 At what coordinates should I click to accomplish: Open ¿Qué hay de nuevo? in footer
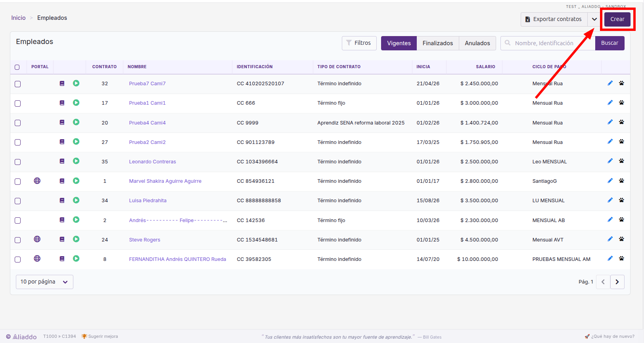pos(609,336)
